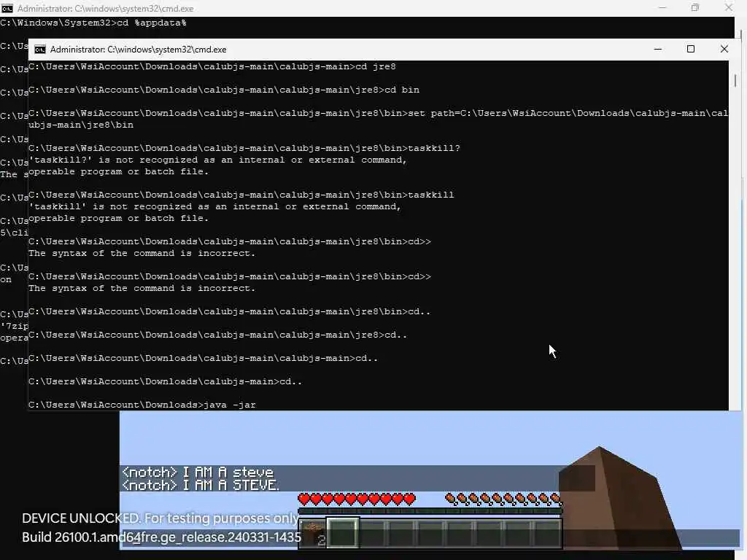This screenshot has width=747, height=560.
Task: Click the line ending in 'cd jre8'
Action: [212, 66]
